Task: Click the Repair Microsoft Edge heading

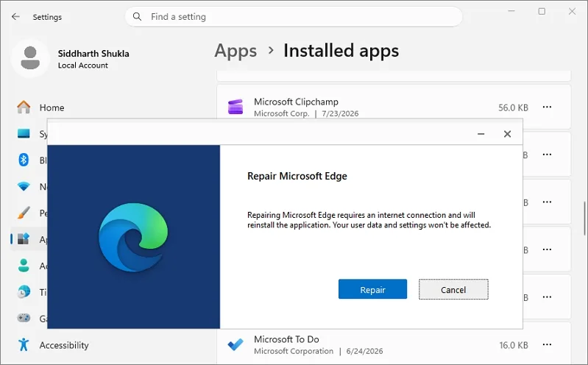Action: (297, 176)
